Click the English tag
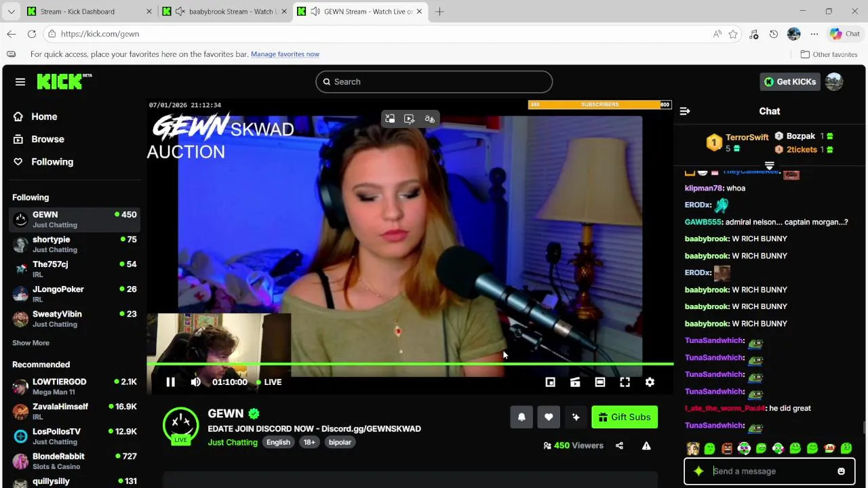868x488 pixels. click(278, 443)
